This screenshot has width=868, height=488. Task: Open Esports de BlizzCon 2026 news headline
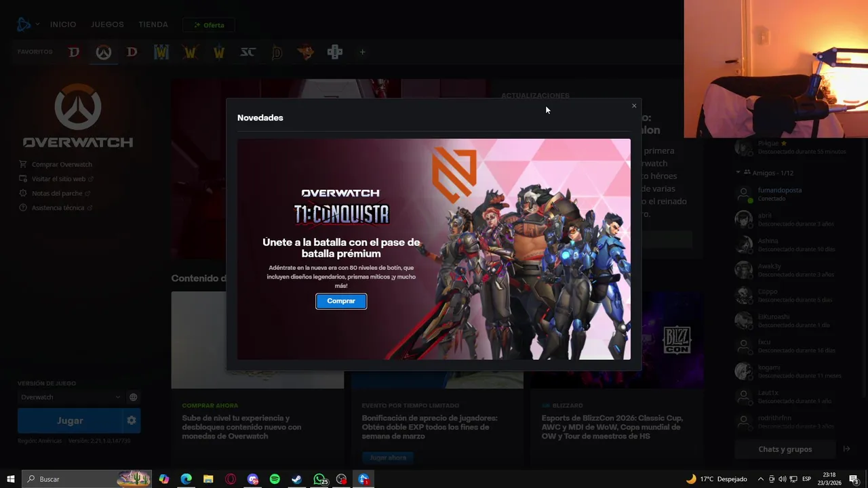pos(612,428)
